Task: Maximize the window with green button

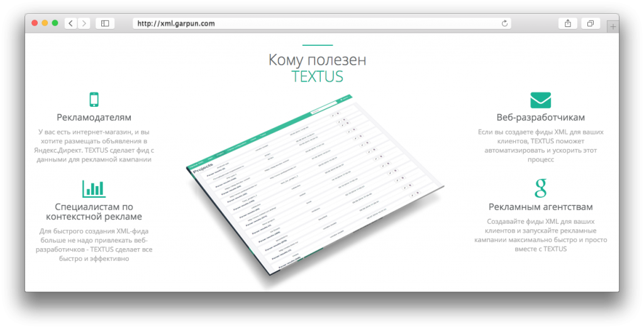Action: [55, 23]
